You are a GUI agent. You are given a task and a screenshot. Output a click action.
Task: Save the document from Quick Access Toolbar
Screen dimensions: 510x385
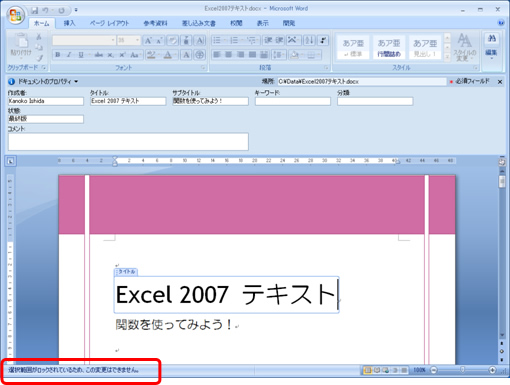coord(35,10)
